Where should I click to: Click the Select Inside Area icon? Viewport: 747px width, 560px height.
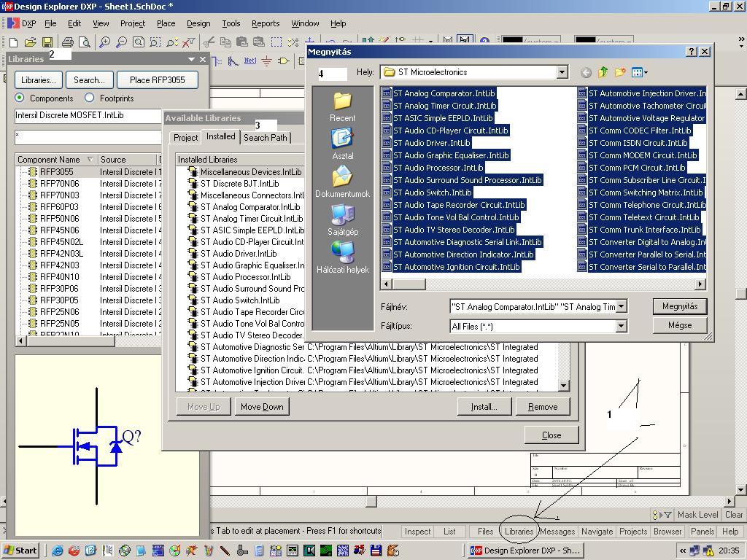point(276,42)
